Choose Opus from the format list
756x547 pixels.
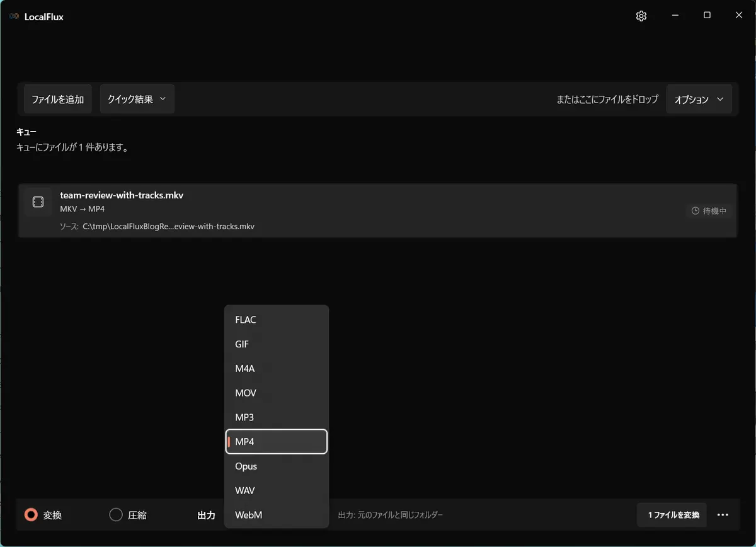277,466
